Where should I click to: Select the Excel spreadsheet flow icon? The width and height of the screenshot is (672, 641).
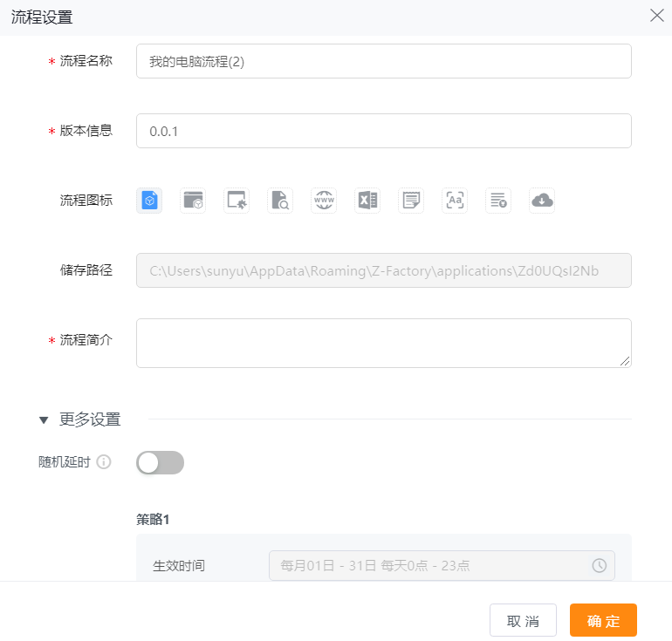[x=367, y=201]
